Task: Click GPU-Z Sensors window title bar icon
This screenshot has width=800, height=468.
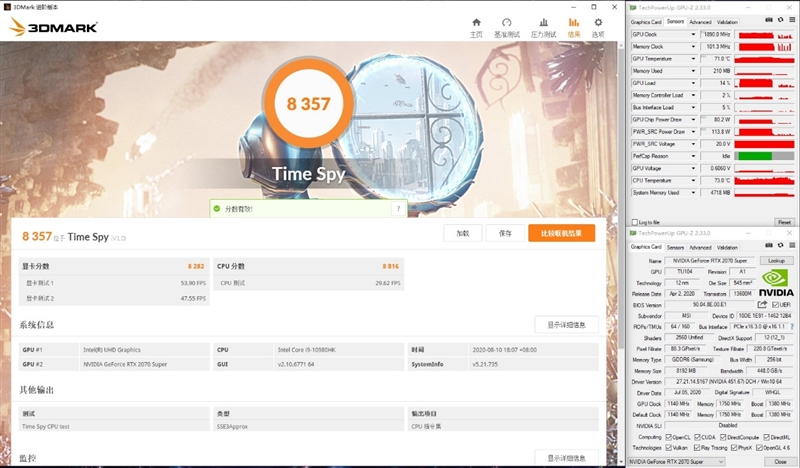Action: [x=633, y=7]
